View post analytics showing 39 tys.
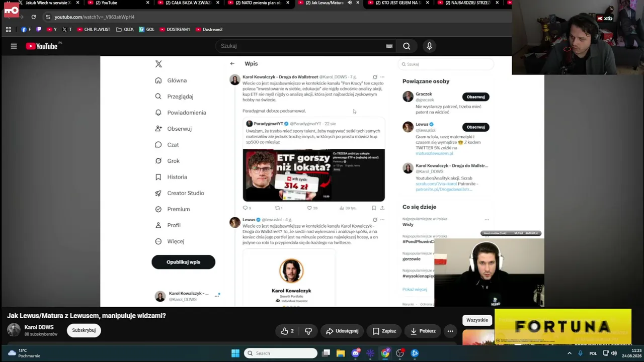The width and height of the screenshot is (644, 362). [x=348, y=208]
